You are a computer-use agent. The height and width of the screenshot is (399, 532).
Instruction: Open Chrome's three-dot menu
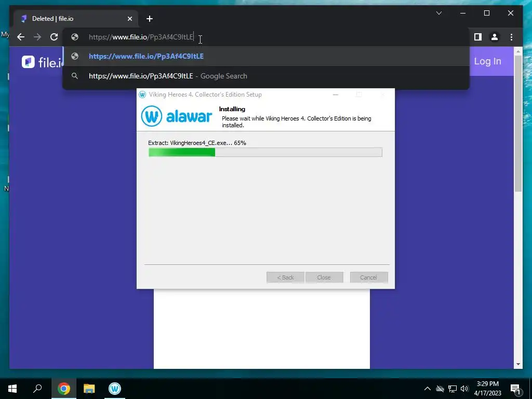[x=511, y=37]
